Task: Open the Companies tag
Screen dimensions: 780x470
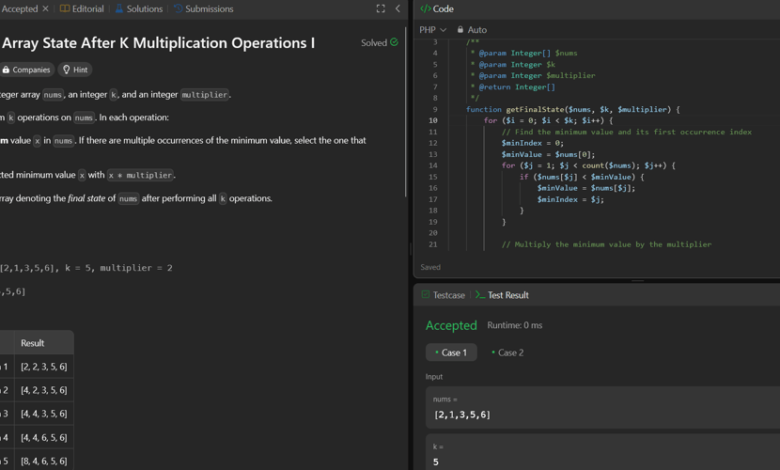Action: pos(26,70)
